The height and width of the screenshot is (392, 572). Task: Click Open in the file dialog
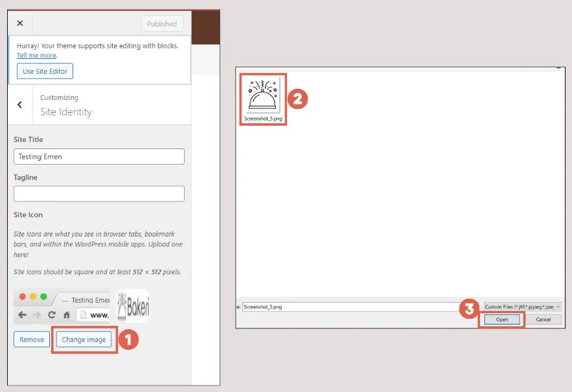[x=501, y=319]
